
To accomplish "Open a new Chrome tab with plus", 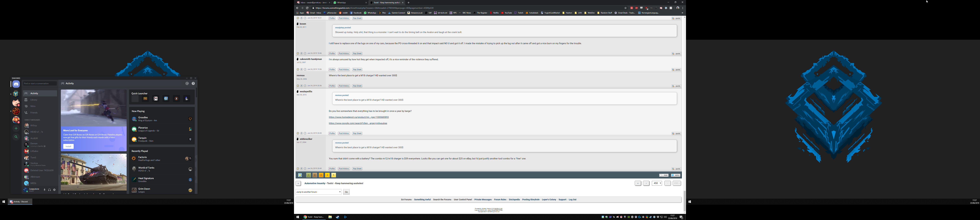I will pyautogui.click(x=409, y=3).
